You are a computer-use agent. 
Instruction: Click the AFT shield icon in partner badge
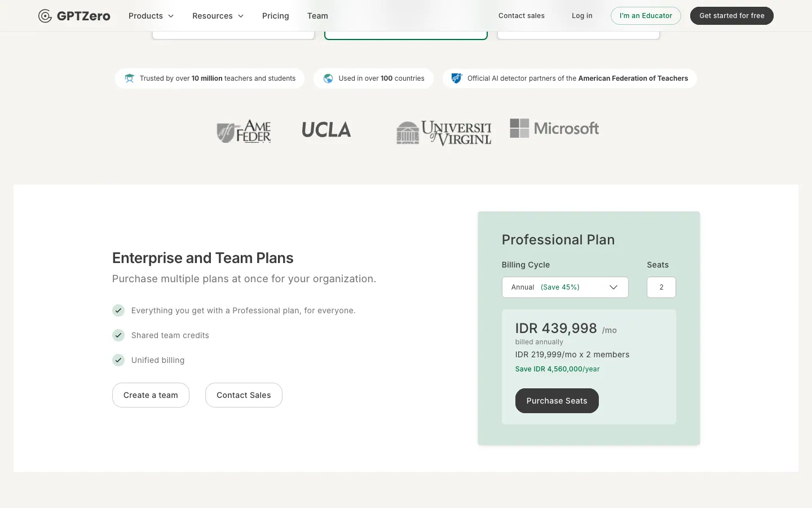(x=457, y=78)
